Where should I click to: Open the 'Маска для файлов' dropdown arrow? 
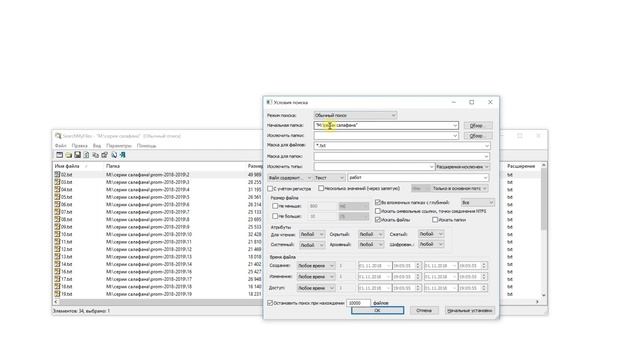[x=486, y=146]
